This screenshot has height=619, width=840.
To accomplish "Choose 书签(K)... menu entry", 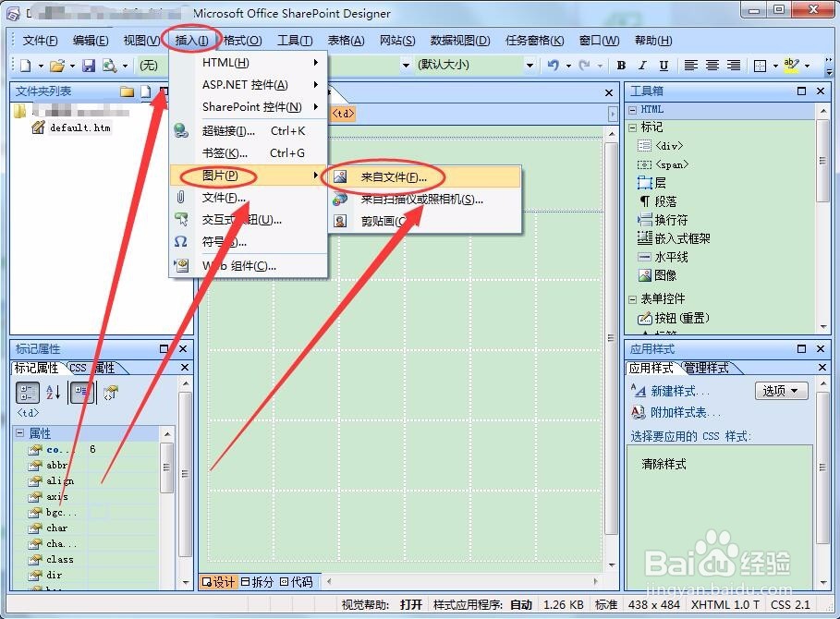I will pos(248,153).
